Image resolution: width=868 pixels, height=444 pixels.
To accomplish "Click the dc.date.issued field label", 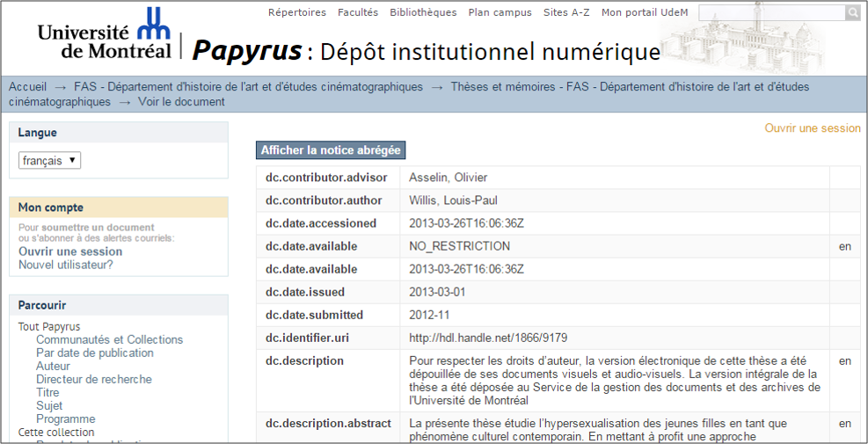I will coord(305,292).
